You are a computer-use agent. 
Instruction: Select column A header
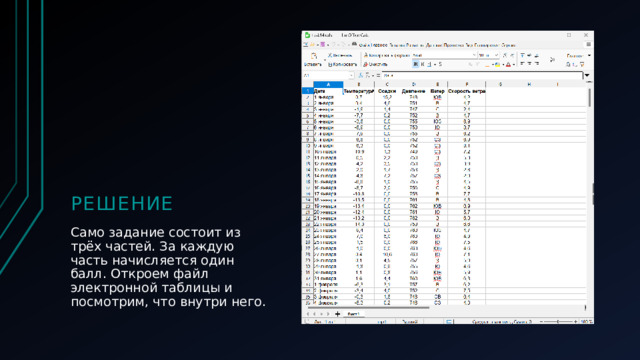click(328, 84)
